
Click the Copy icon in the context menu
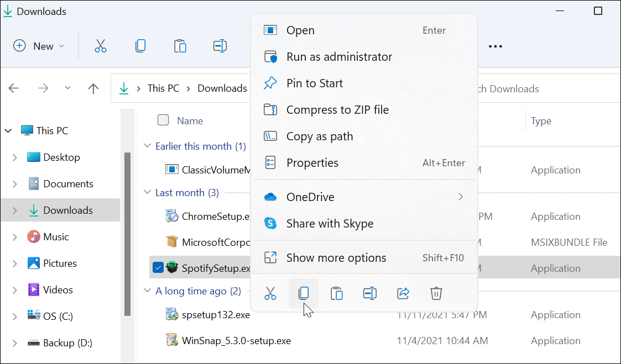304,293
